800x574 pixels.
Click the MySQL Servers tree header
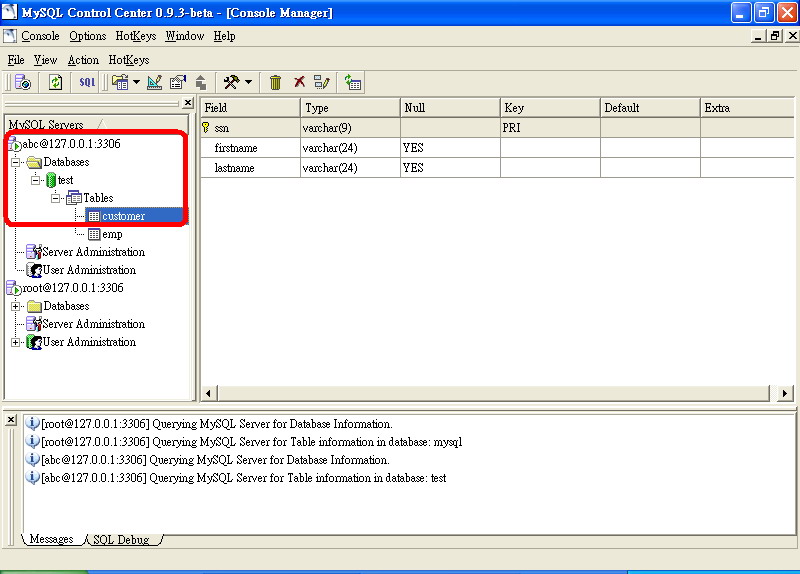pyautogui.click(x=97, y=124)
